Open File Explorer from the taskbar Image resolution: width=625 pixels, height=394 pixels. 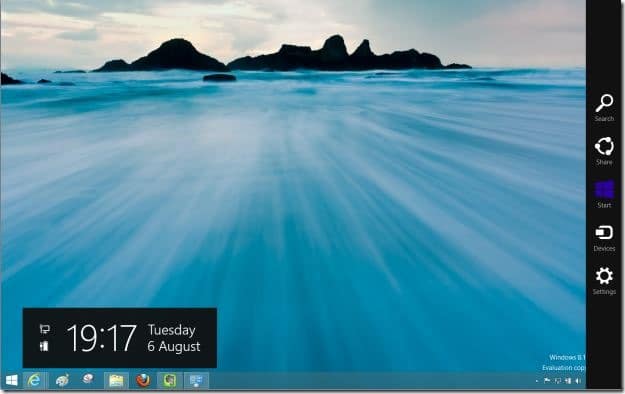tap(116, 380)
